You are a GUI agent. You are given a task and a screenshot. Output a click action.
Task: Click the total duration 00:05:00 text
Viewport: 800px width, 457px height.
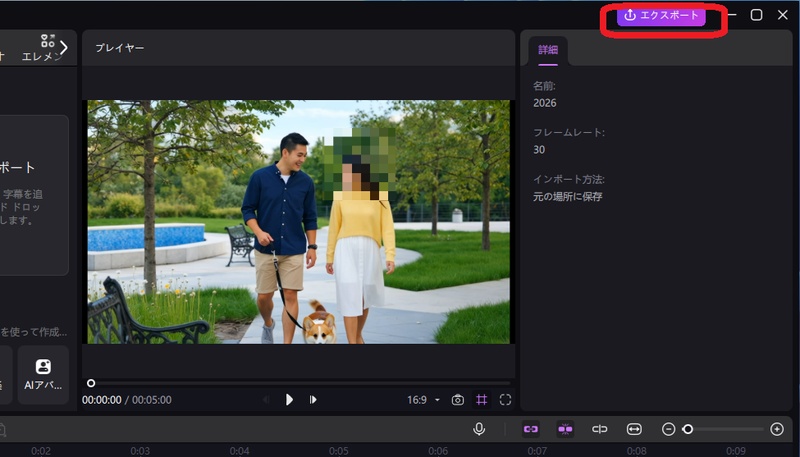click(x=152, y=400)
